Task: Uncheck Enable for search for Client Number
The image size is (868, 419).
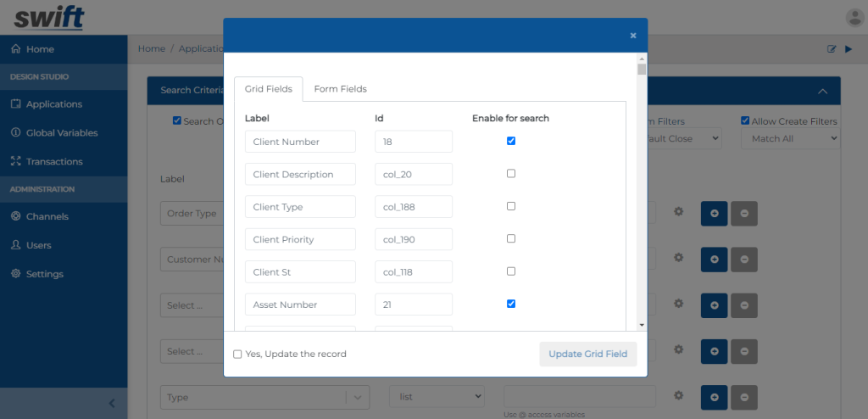Action: [511, 141]
